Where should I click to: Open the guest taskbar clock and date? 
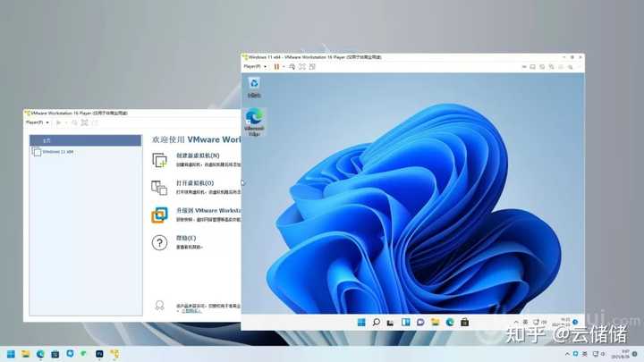pos(562,322)
